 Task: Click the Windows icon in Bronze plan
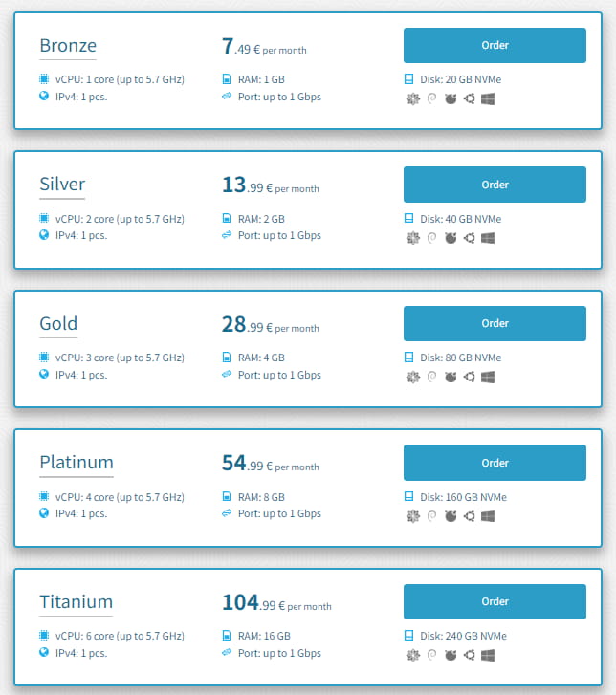487,98
